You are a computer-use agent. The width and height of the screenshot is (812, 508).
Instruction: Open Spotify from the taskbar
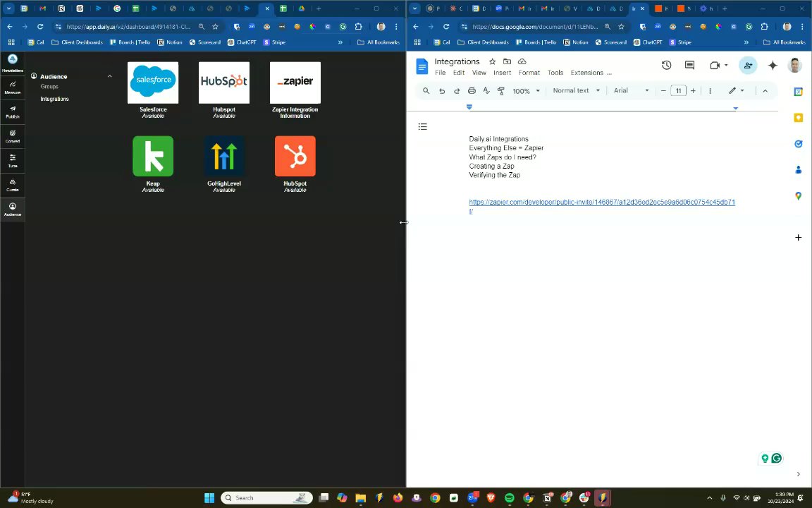[510, 498]
